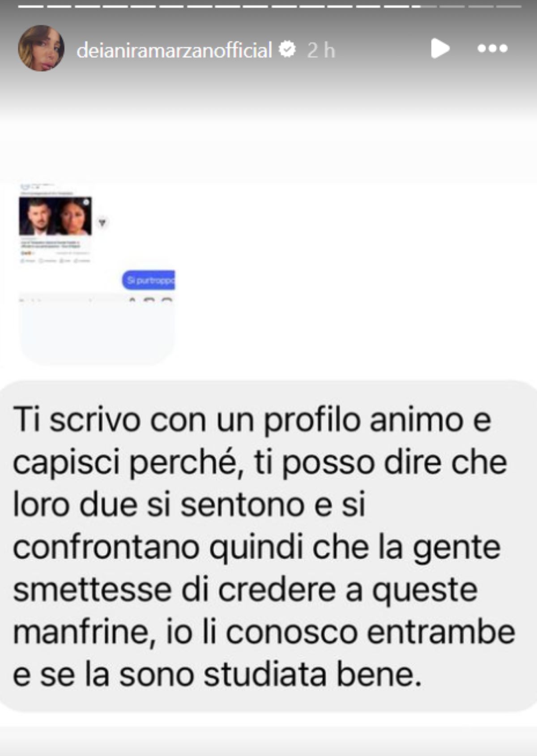537x756 pixels.
Task: Open the blurred headline under the shared photo
Action: coord(51,243)
